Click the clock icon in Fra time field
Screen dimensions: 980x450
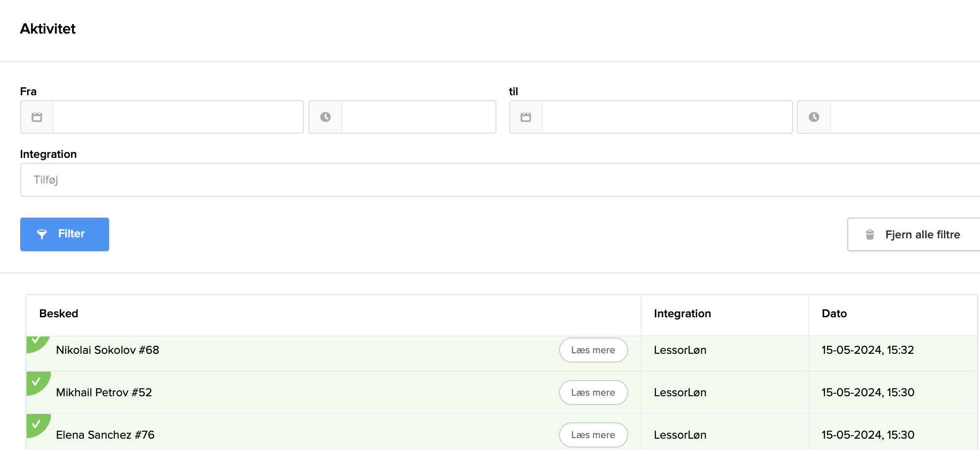[x=325, y=117]
